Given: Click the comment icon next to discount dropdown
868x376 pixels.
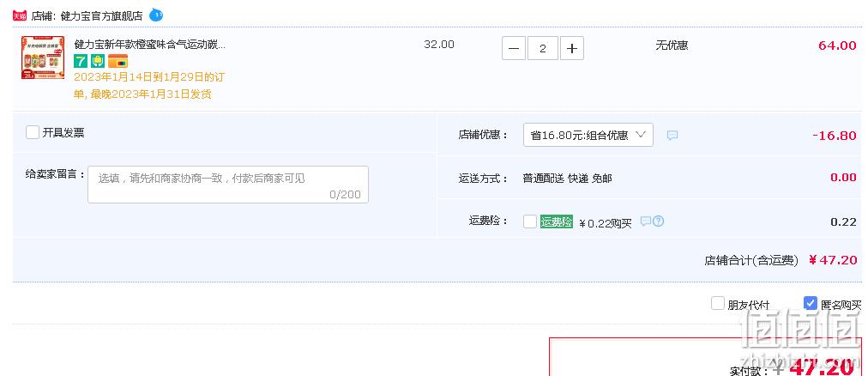Looking at the screenshot, I should [x=672, y=135].
